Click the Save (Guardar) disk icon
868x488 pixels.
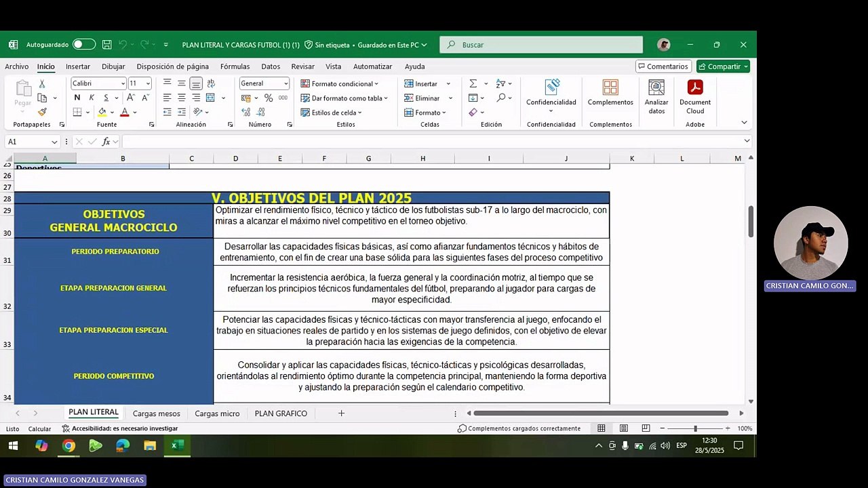click(107, 45)
